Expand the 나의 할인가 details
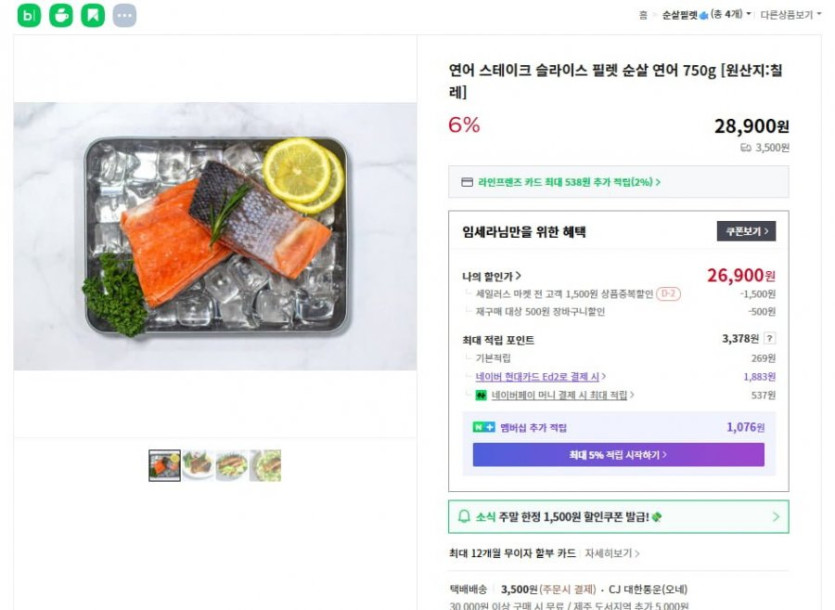Image resolution: width=835 pixels, height=610 pixels. pos(492,276)
